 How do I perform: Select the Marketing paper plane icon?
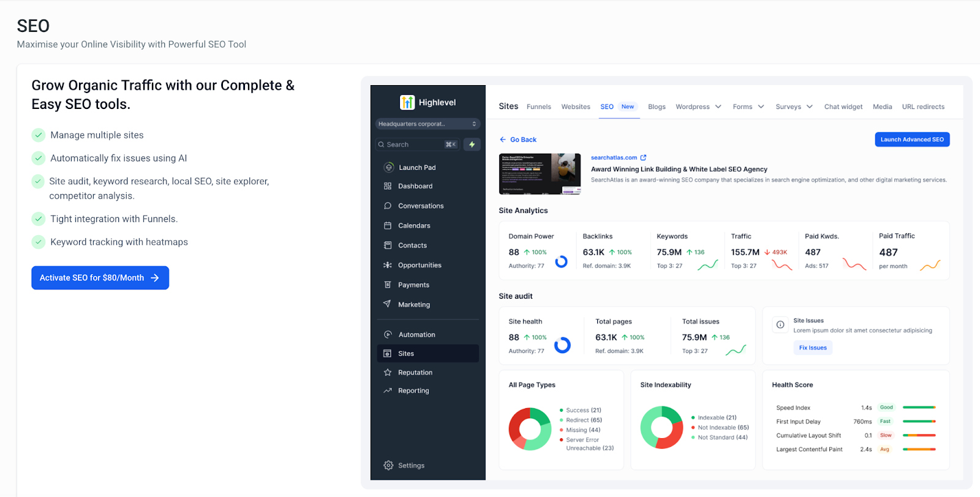[x=387, y=304]
